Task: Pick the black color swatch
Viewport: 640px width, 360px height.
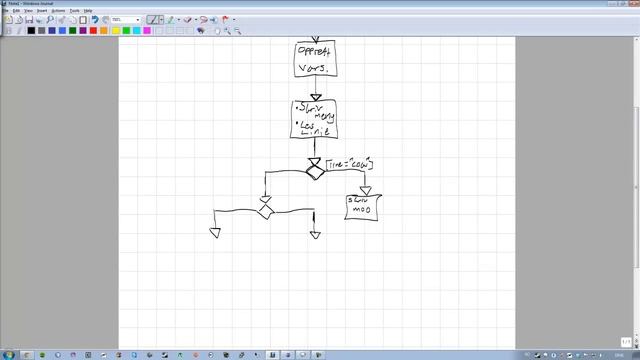Action: pyautogui.click(x=31, y=31)
